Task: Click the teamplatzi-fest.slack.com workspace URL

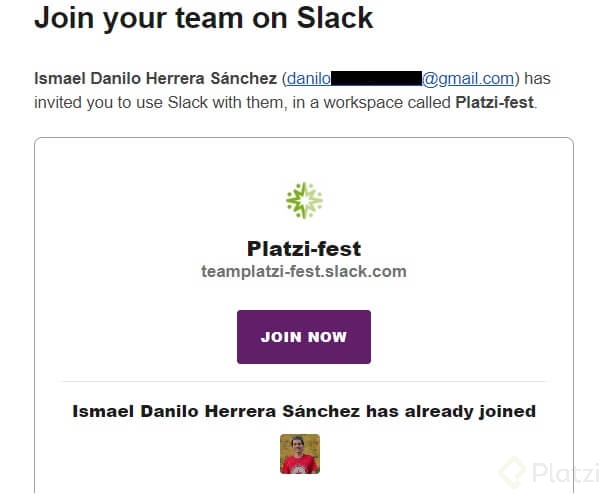Action: (x=304, y=271)
